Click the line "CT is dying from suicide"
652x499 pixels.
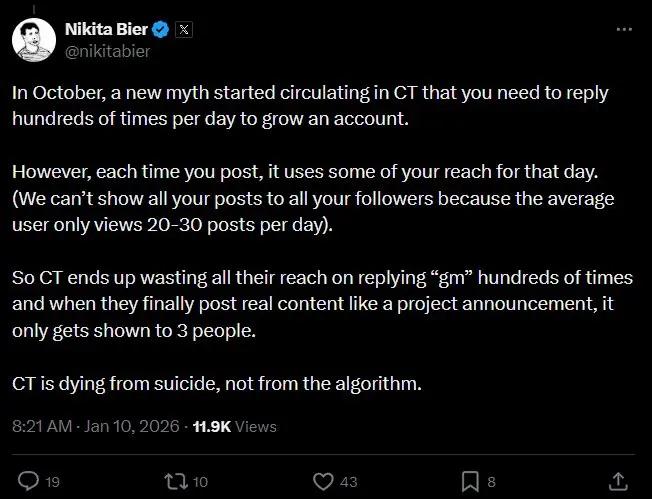click(217, 383)
